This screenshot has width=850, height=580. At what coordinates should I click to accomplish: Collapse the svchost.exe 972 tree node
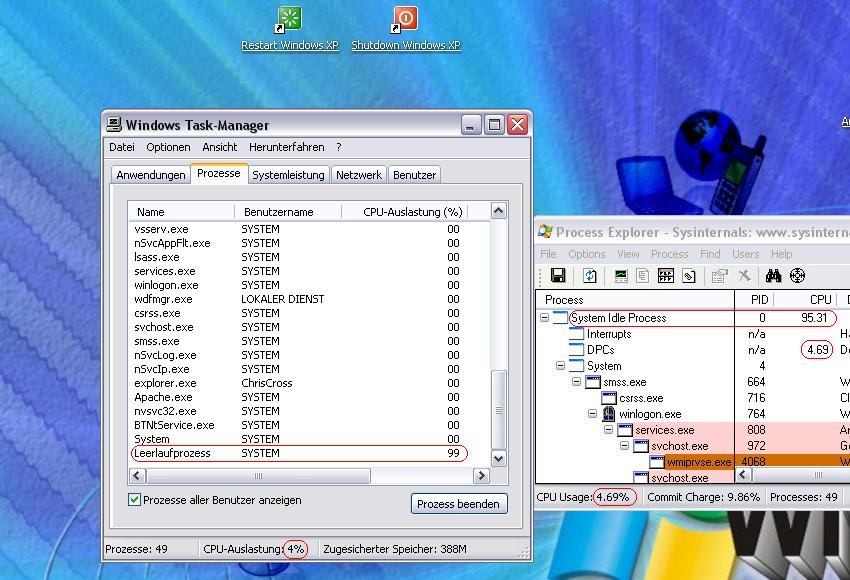click(625, 446)
